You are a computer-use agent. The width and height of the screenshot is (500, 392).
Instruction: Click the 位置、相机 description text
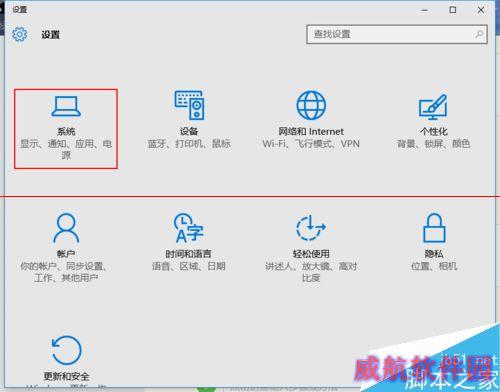point(434,266)
